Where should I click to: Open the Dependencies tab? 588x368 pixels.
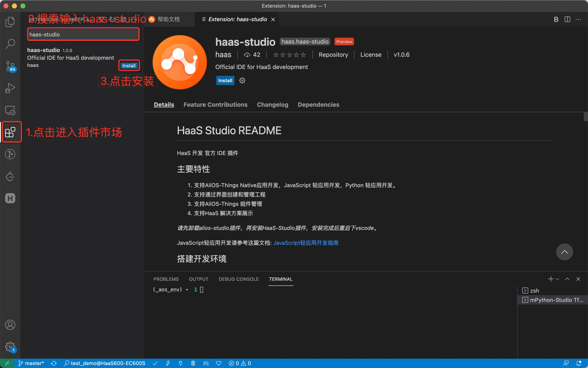point(318,105)
